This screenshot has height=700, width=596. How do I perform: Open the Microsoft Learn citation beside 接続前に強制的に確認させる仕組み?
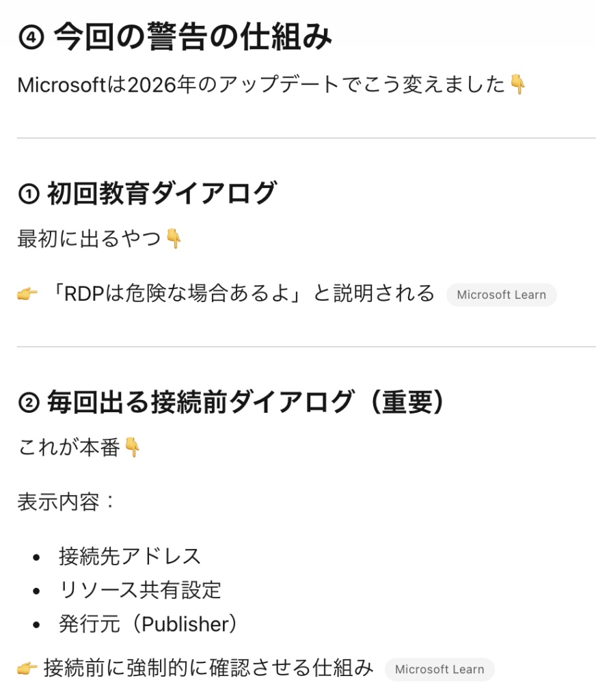coord(439,669)
